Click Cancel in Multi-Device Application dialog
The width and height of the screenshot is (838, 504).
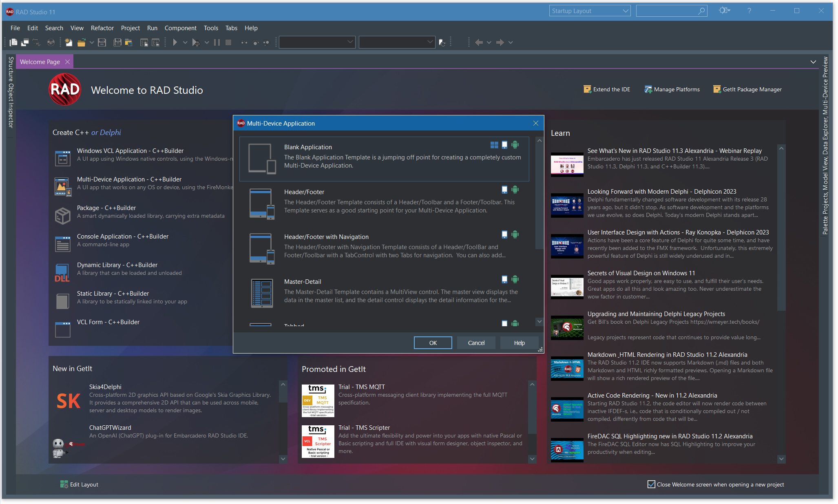(x=476, y=343)
